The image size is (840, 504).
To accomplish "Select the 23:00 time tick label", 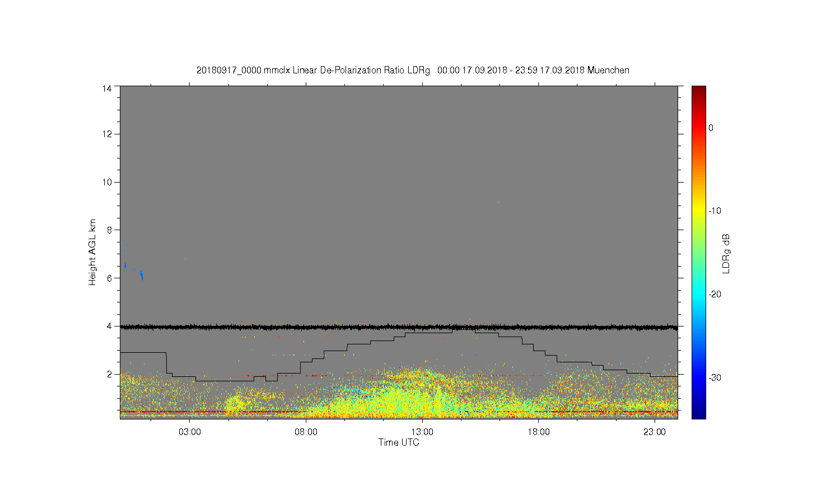I will (655, 432).
